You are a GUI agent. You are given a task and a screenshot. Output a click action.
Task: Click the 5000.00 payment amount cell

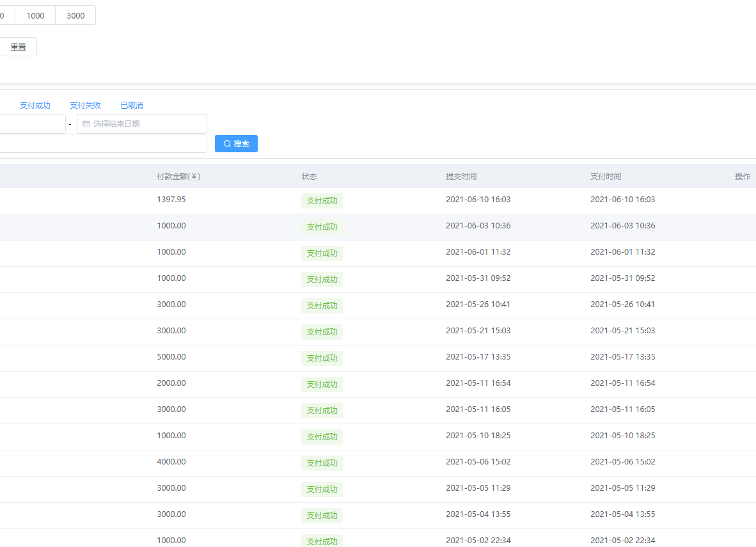[x=171, y=357]
